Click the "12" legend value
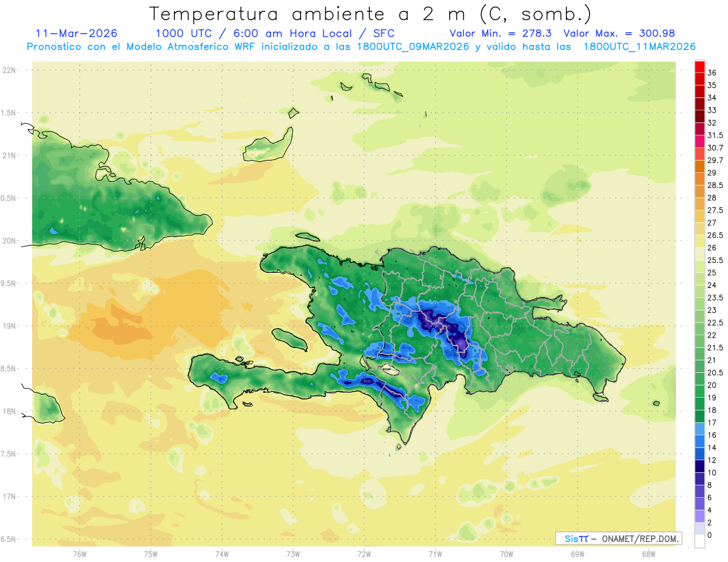 [712, 461]
